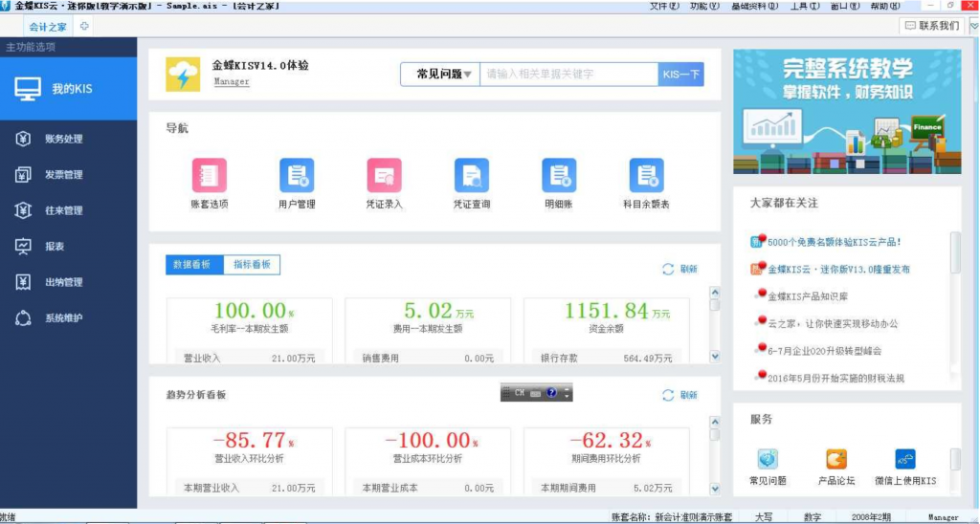
Task: Expand the dropdown arrow beside 联系我们
Action: click(x=973, y=26)
